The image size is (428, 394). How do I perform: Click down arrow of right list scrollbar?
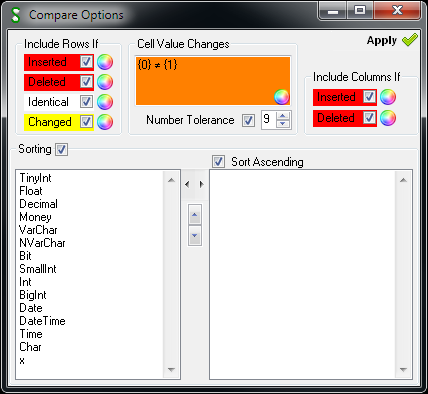point(403,369)
